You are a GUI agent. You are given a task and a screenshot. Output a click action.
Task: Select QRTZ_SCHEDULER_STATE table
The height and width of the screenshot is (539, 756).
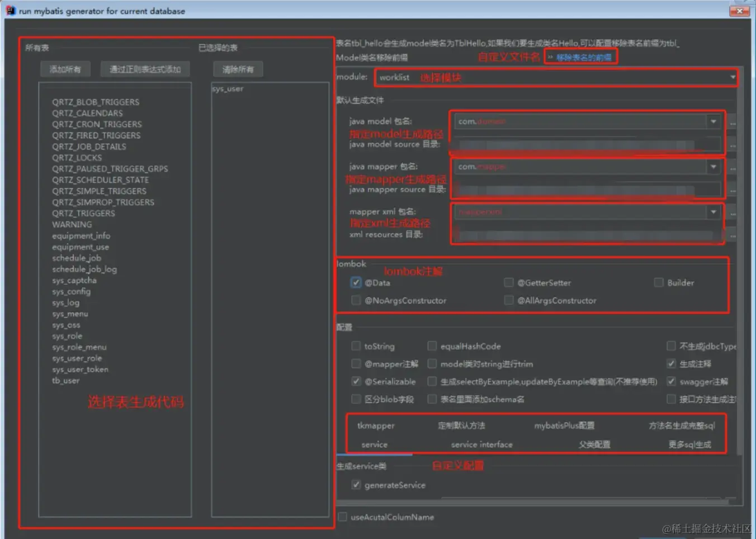coord(100,180)
